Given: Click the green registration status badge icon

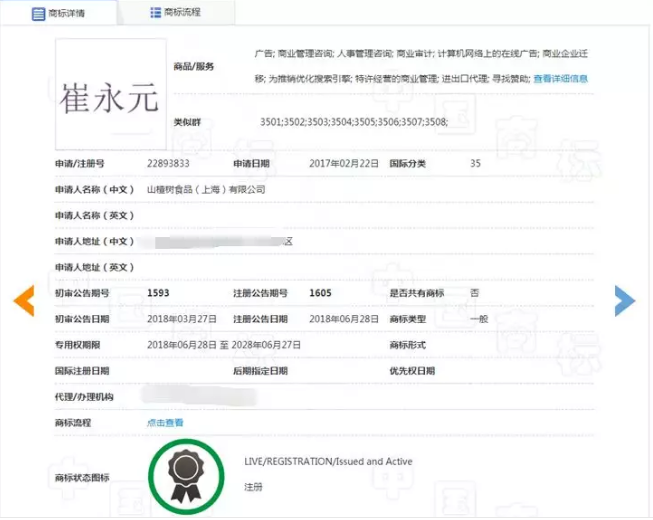Looking at the screenshot, I should 186,477.
